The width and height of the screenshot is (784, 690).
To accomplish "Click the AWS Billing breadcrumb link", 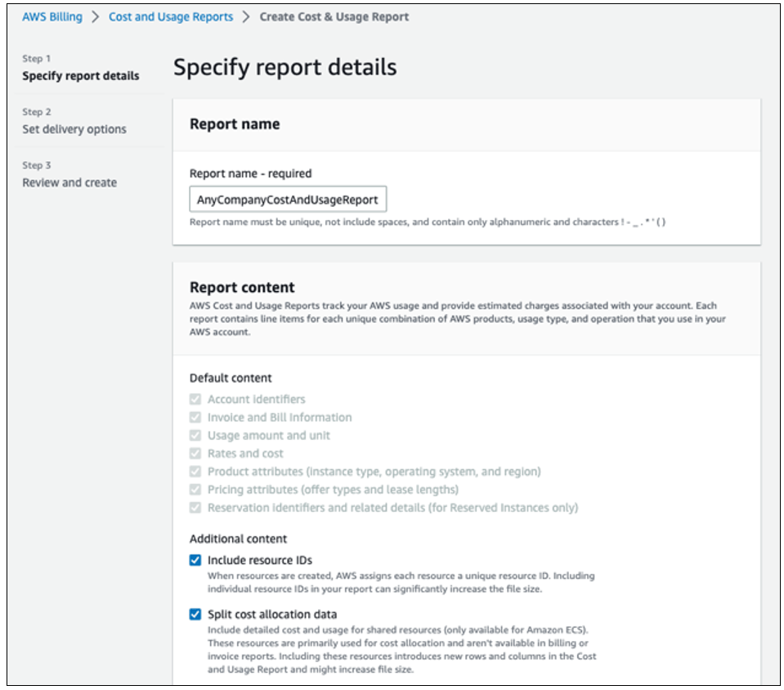I will coord(52,16).
